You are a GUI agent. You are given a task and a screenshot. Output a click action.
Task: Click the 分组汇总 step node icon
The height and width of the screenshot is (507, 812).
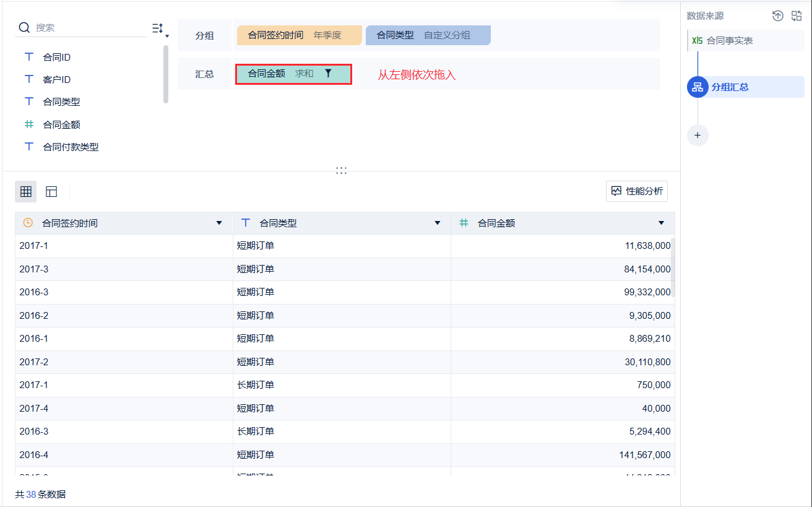click(x=698, y=87)
